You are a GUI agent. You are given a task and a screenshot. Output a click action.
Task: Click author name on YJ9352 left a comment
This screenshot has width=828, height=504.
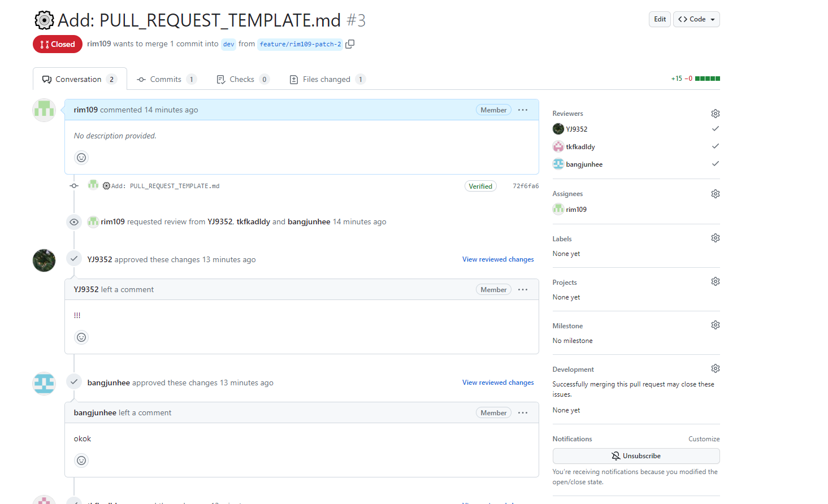pyautogui.click(x=86, y=289)
